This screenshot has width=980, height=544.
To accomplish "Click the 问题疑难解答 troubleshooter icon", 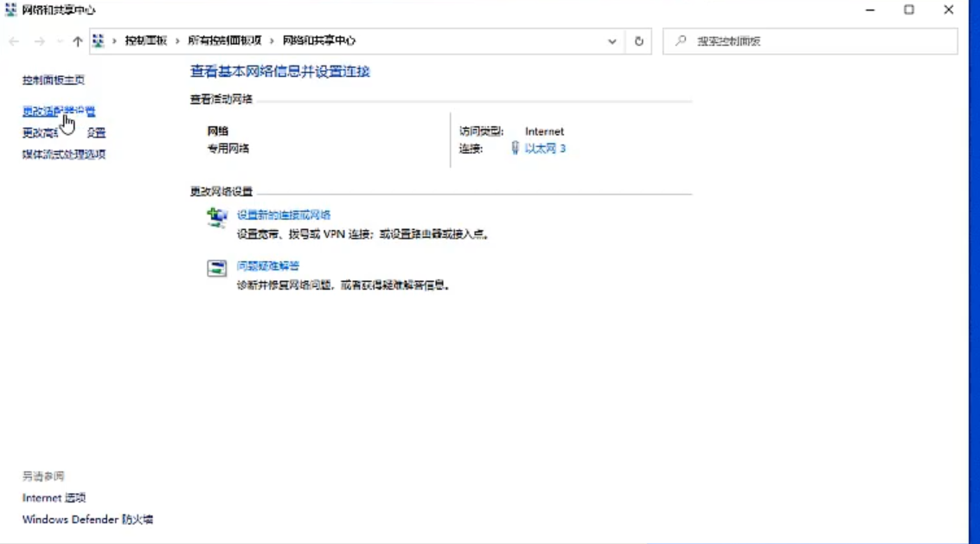I will pyautogui.click(x=216, y=268).
